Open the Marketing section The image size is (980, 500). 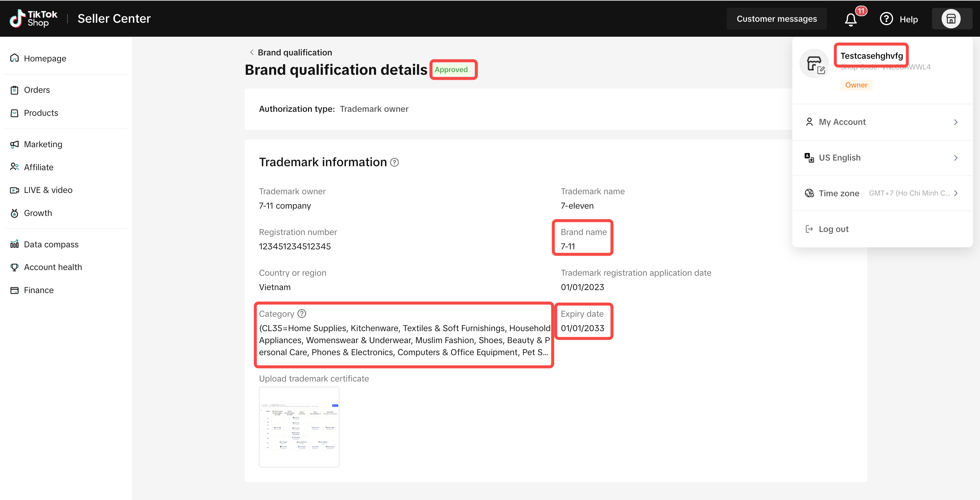(x=43, y=144)
